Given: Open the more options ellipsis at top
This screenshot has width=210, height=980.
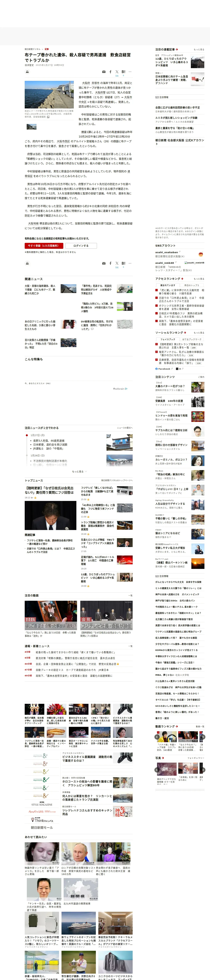Looking at the screenshot, I should tap(130, 72).
